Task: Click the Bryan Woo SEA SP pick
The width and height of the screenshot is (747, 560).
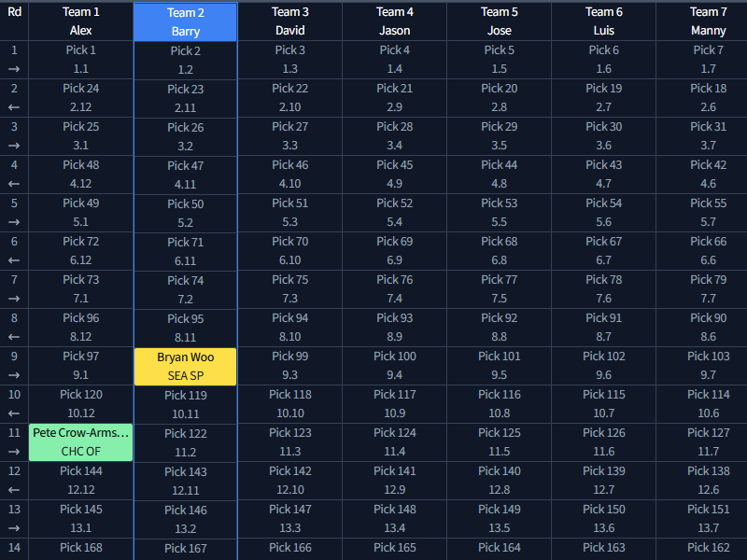Action: click(185, 367)
